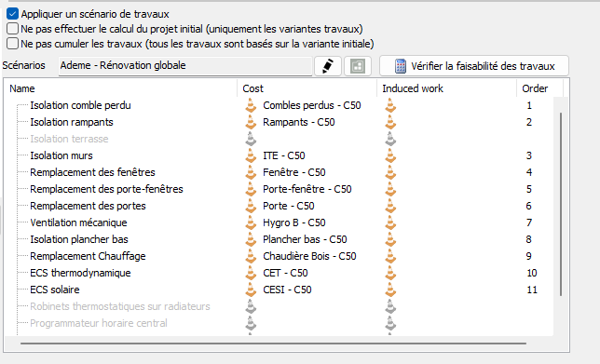The height and width of the screenshot is (364, 600).
Task: Open the Scénarios combo box
Action: 185,66
